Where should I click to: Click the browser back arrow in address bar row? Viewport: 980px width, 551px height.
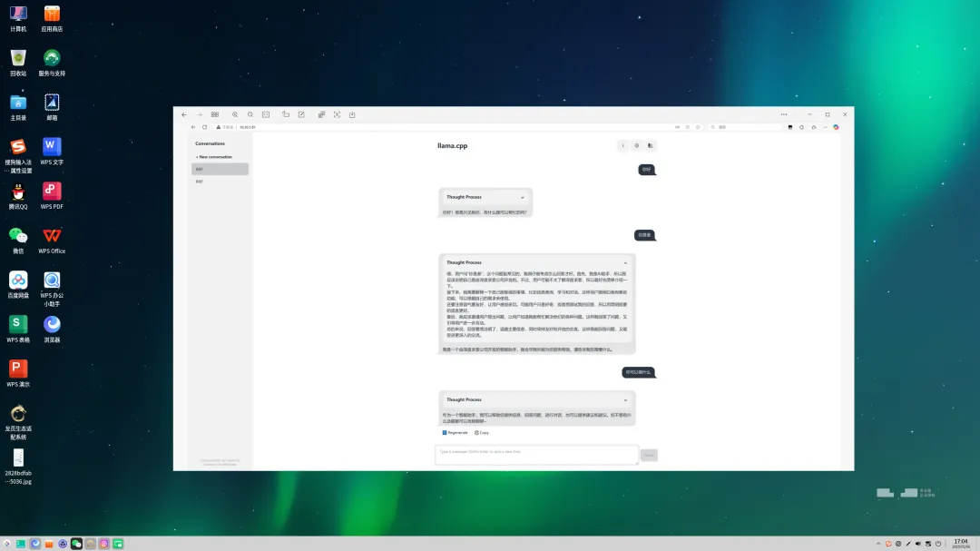(x=193, y=127)
